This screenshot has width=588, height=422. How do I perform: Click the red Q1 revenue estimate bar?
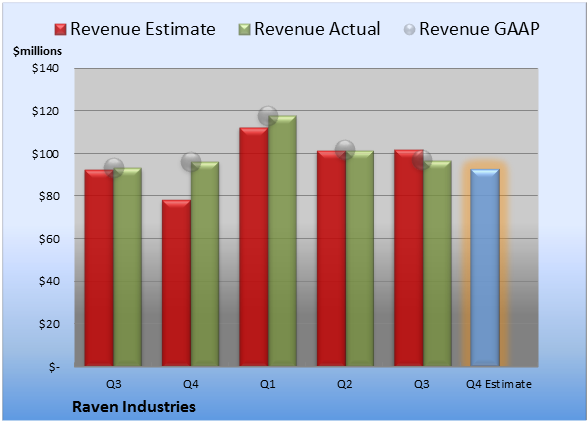coord(254,247)
